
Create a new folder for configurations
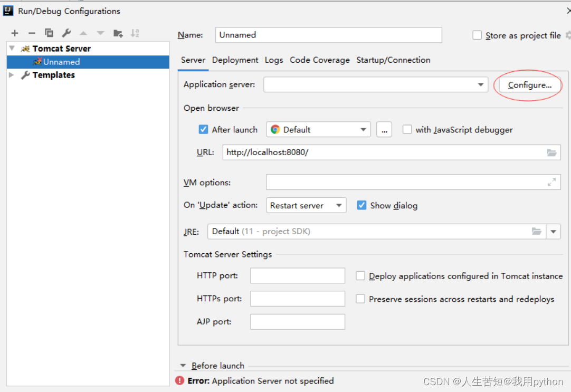[118, 33]
